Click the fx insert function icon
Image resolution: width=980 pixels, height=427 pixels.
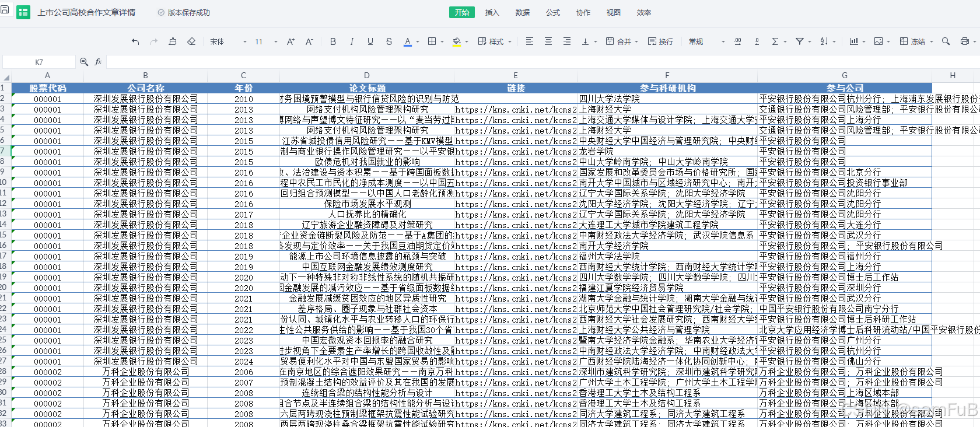coord(98,62)
